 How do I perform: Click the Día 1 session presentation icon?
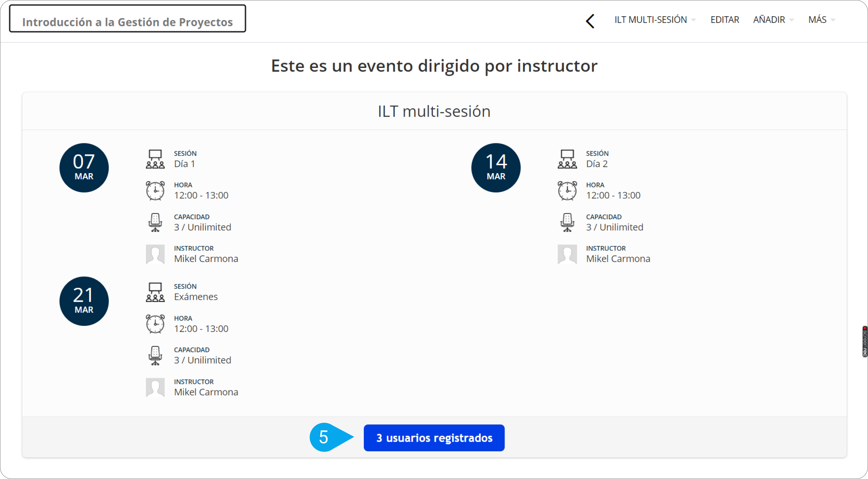(x=155, y=159)
